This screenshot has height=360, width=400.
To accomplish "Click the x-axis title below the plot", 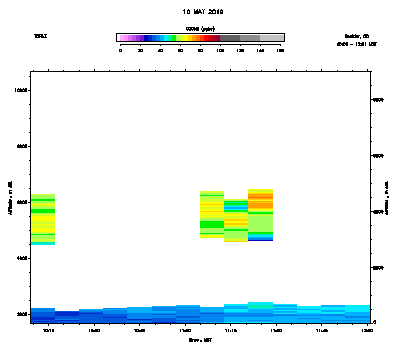I will pos(200,340).
